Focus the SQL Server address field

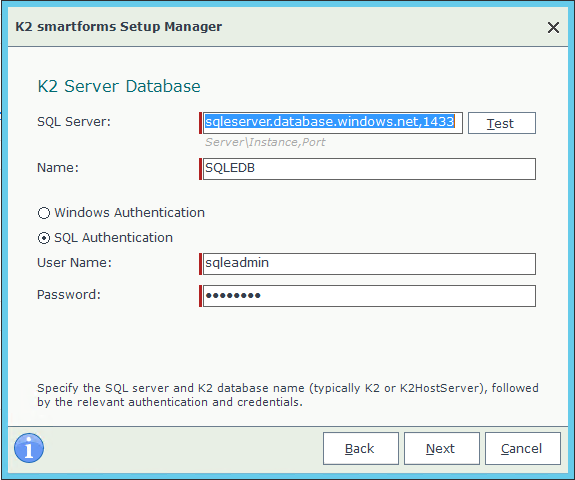point(333,123)
